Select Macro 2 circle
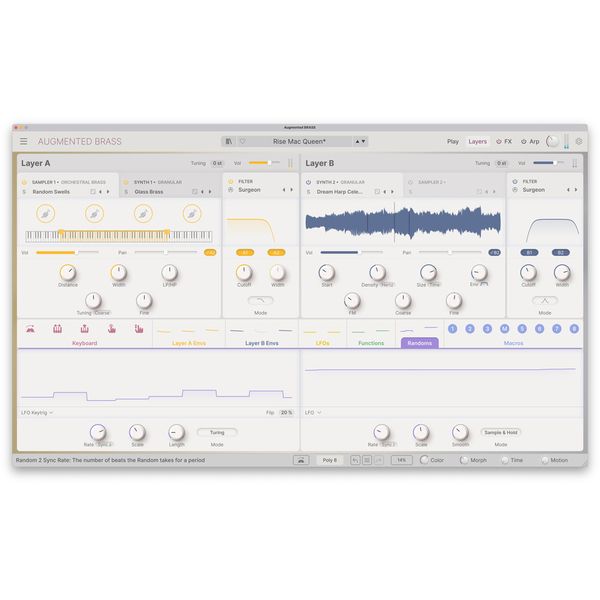 pyautogui.click(x=470, y=329)
